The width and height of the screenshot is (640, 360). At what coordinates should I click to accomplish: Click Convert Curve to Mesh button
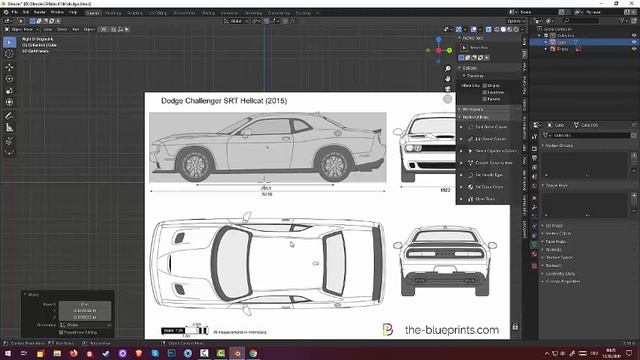point(490,163)
